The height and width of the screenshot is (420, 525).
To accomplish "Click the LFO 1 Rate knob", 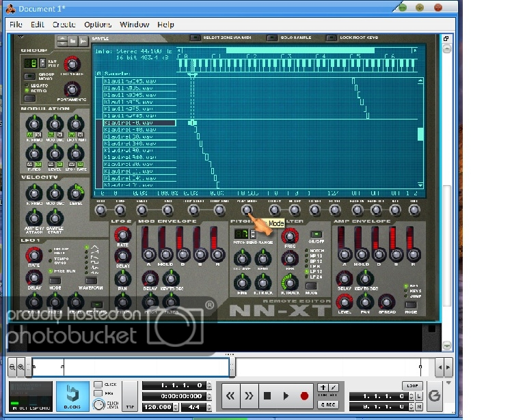I will 33,255.
